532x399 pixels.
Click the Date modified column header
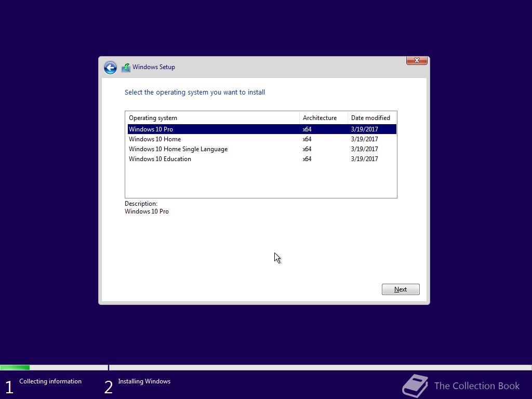pos(372,118)
